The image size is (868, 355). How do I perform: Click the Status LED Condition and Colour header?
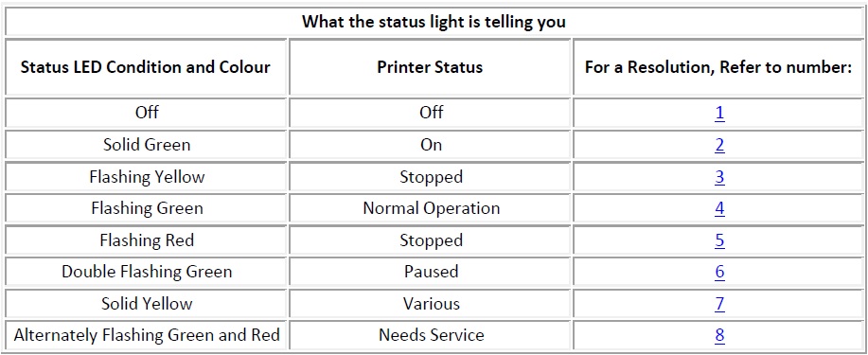(146, 67)
